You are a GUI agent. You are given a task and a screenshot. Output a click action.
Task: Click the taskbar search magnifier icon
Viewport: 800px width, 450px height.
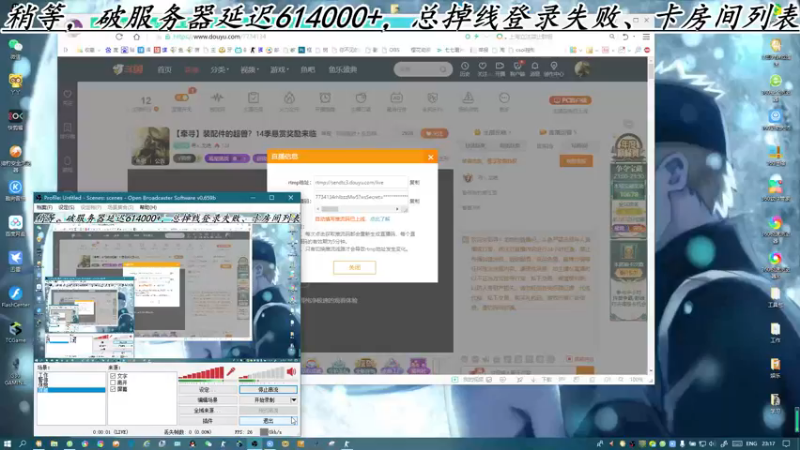coord(22,444)
